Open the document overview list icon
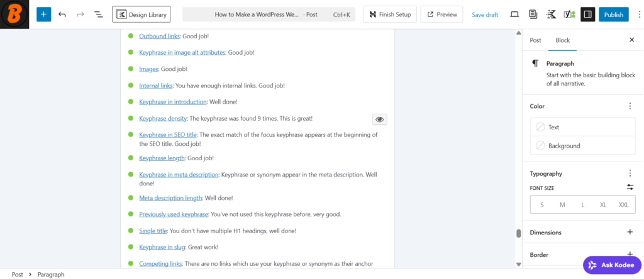 point(99,14)
